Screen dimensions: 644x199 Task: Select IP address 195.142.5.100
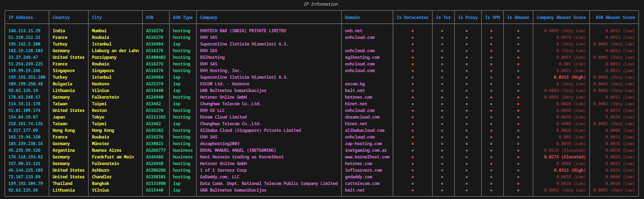pyautogui.click(x=24, y=44)
